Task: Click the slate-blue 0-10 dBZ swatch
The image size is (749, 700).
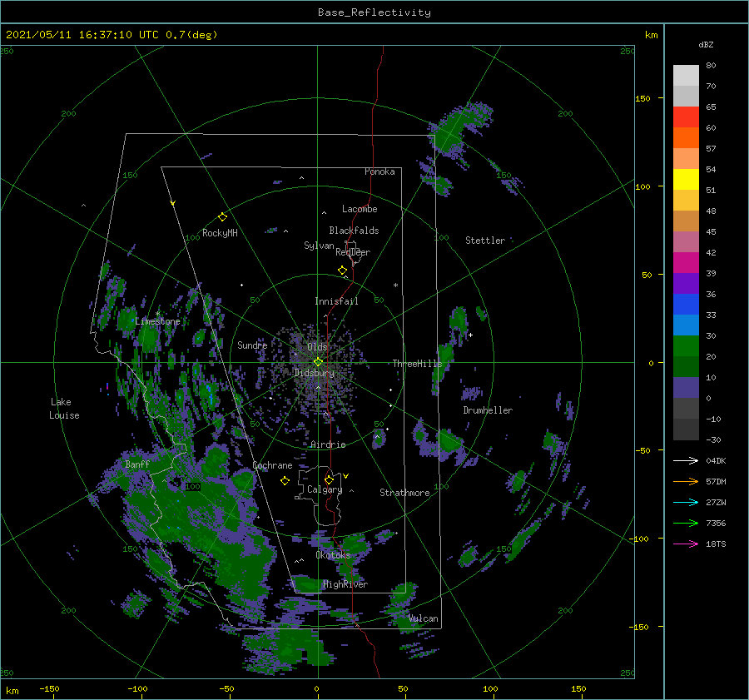Action: point(686,388)
